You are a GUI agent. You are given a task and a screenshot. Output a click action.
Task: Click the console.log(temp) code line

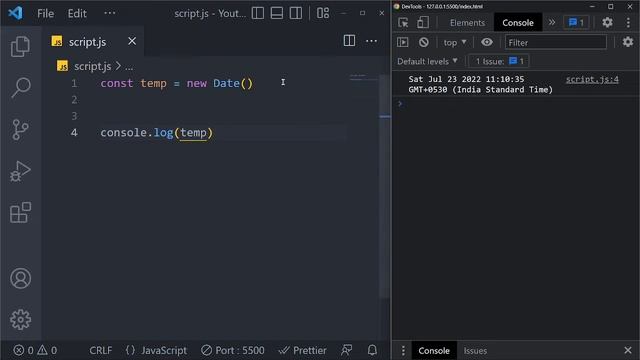point(157,133)
